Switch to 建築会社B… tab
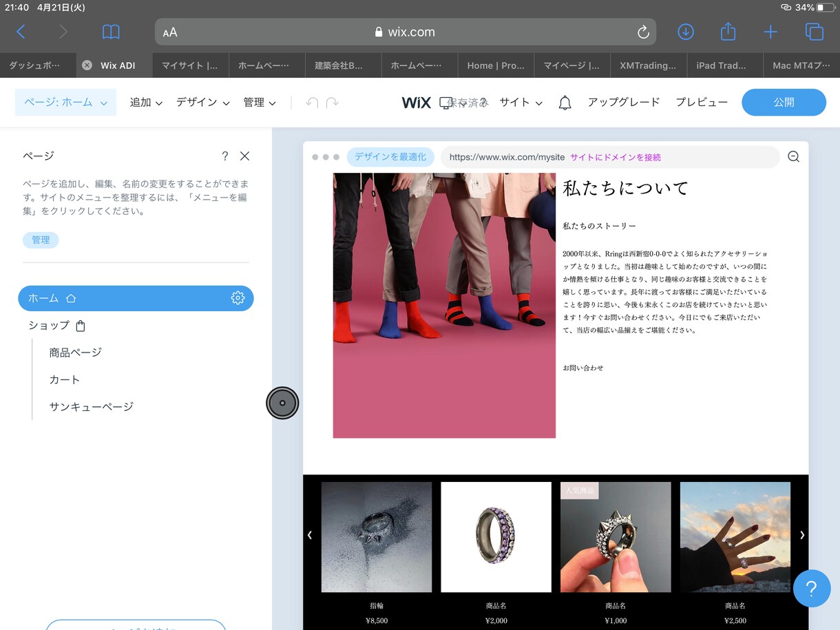This screenshot has height=630, width=840. tap(343, 65)
